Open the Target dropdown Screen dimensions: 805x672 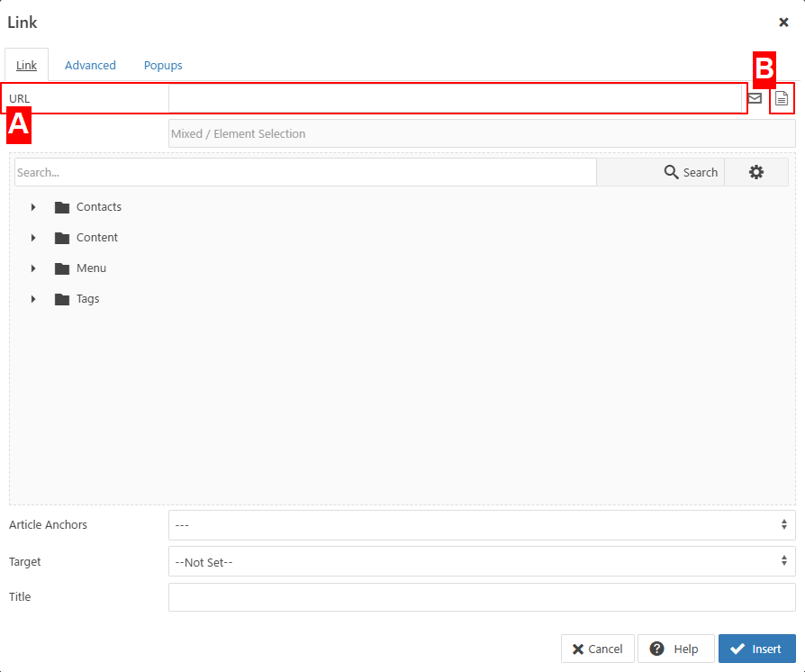pyautogui.click(x=481, y=562)
